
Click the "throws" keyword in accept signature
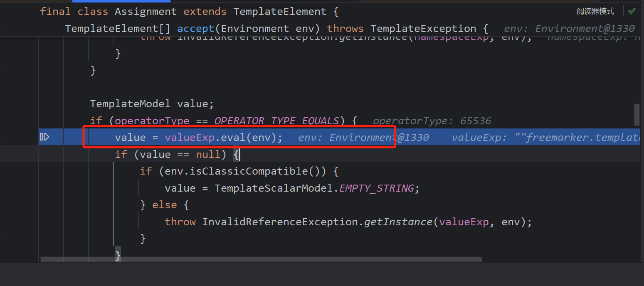(345, 29)
